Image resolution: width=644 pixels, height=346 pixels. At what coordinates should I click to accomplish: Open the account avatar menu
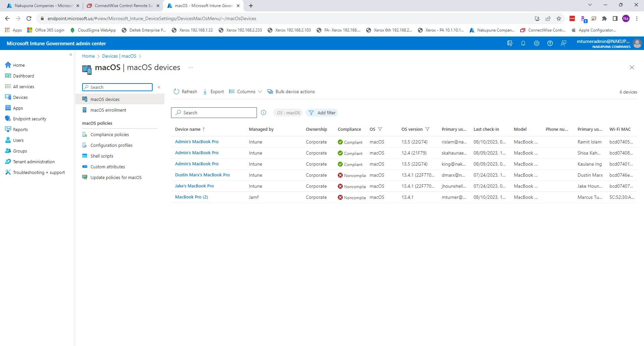pos(637,43)
